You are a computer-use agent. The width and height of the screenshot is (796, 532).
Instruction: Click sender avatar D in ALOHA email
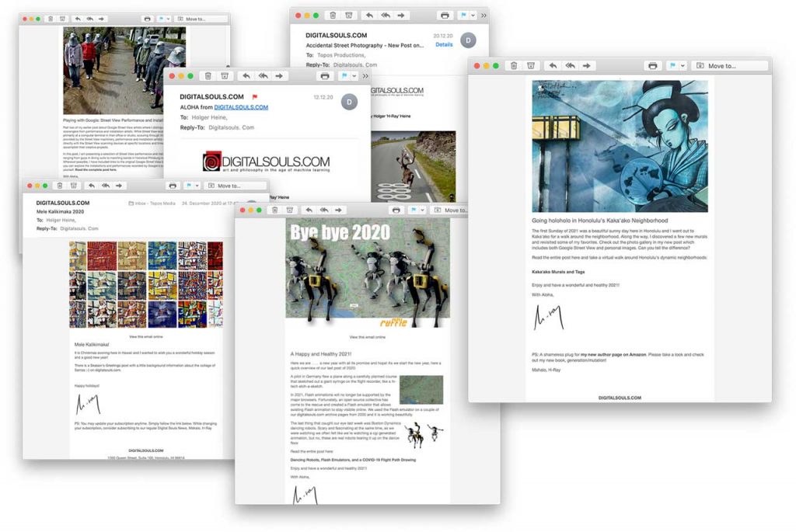point(349,102)
